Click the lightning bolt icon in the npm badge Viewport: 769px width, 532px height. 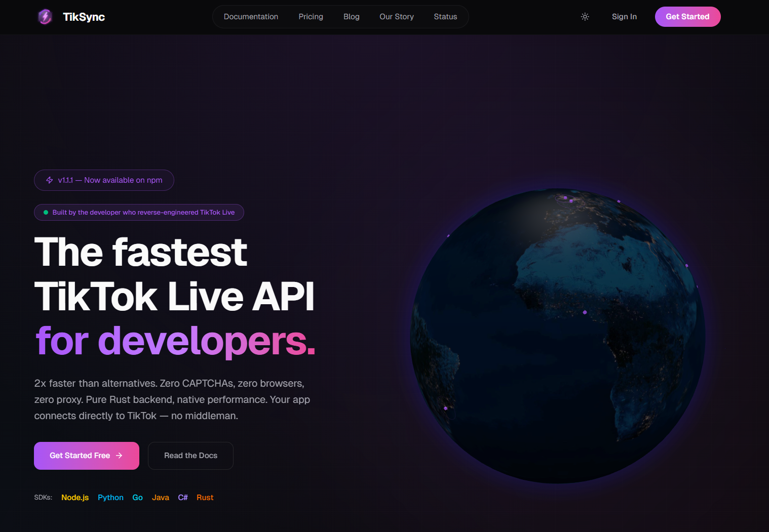50,180
